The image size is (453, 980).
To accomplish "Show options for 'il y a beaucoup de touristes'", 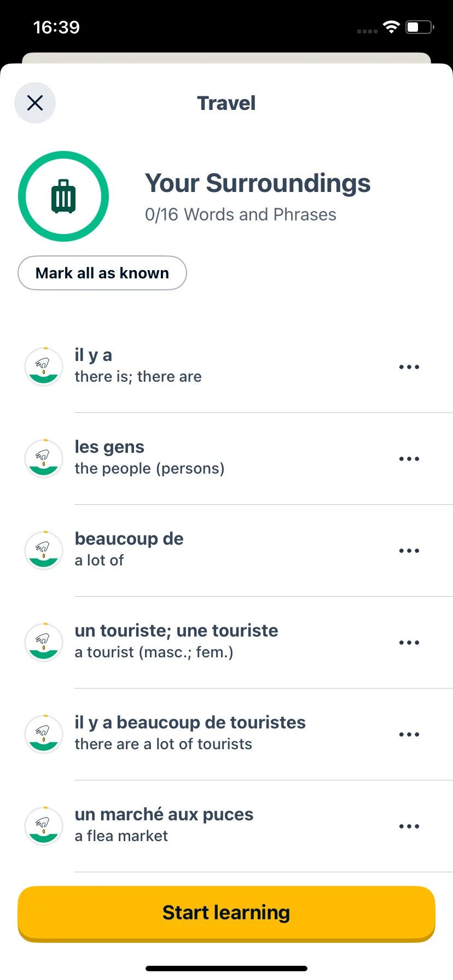I will coord(409,734).
